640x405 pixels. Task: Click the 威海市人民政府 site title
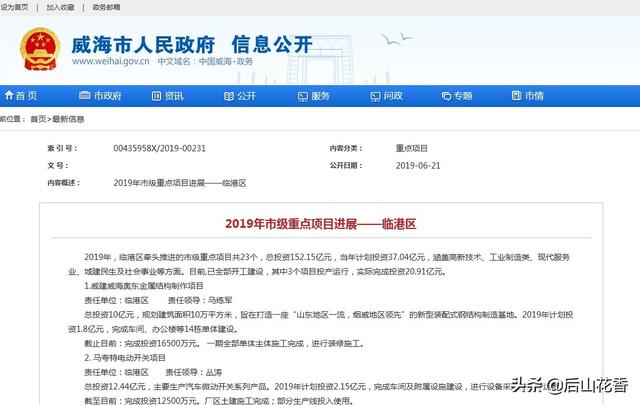143,45
